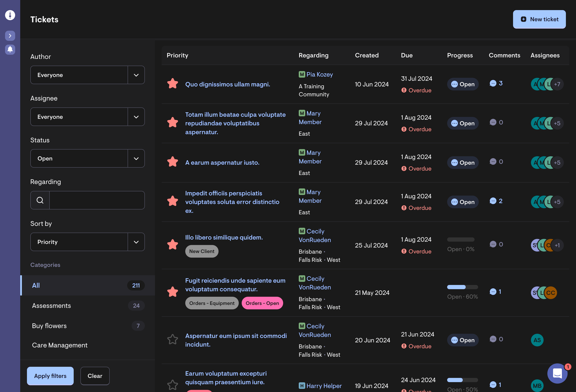Create a New ticket
The width and height of the screenshot is (576, 392).
coord(539,19)
